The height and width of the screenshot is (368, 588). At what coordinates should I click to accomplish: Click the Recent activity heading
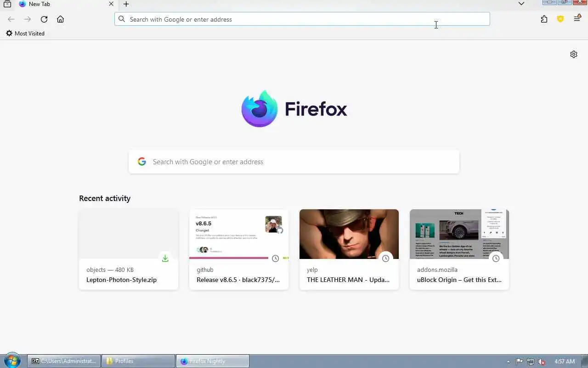point(105,198)
